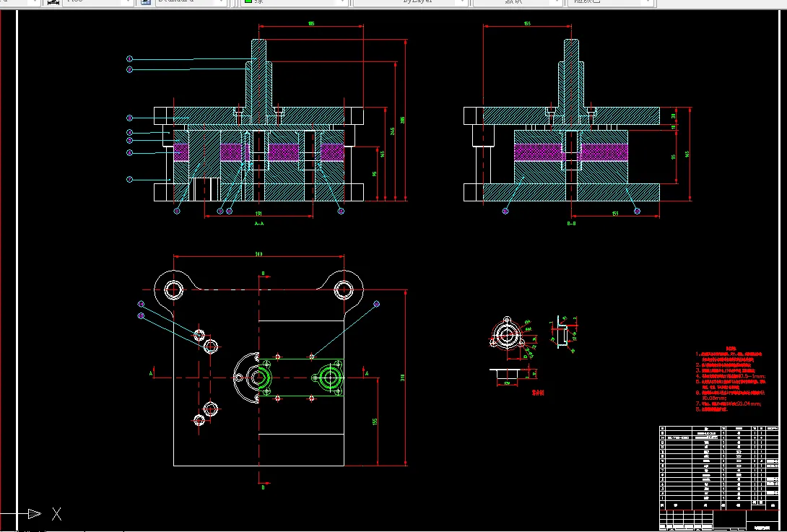787x532 pixels.
Task: Select the red part drawing caption
Action: coord(539,393)
